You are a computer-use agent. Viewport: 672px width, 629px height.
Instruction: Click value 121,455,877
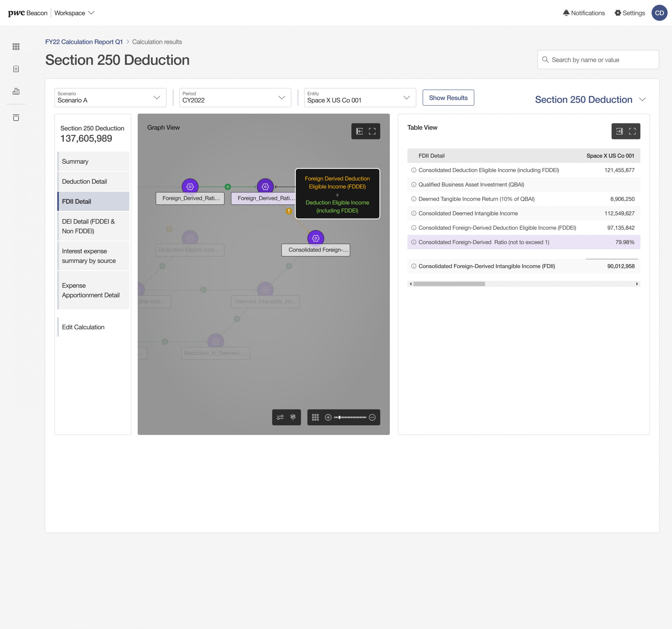click(619, 170)
